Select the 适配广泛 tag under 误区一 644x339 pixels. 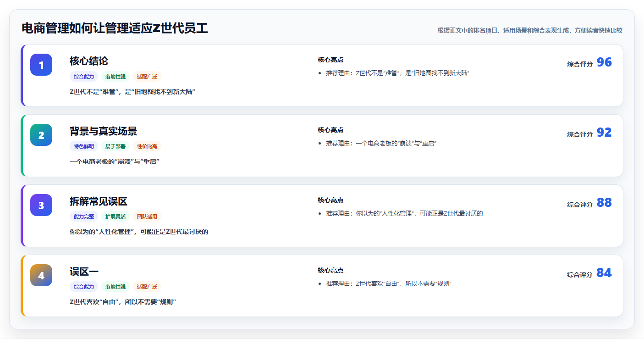(147, 287)
